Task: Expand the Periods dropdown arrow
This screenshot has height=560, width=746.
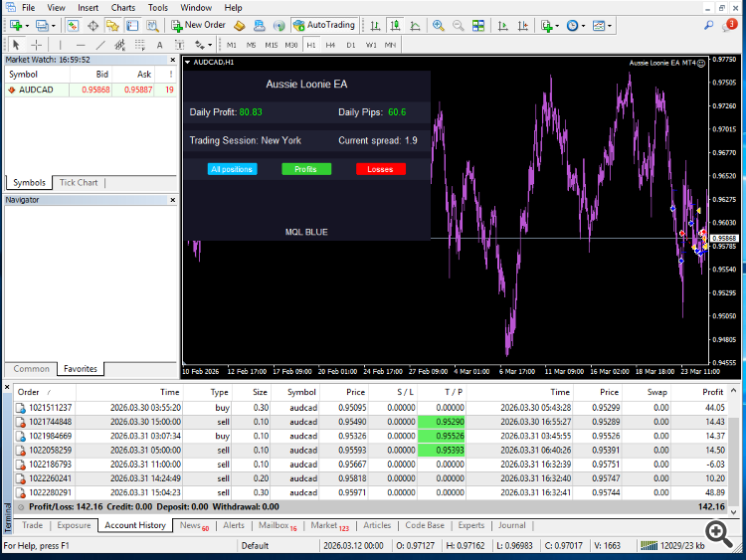Action: point(583,26)
